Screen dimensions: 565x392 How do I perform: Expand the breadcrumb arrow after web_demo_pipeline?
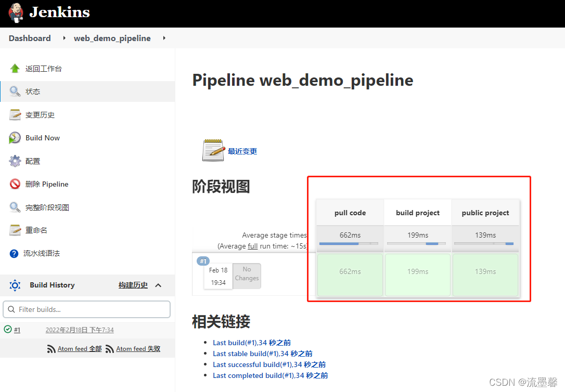click(164, 38)
